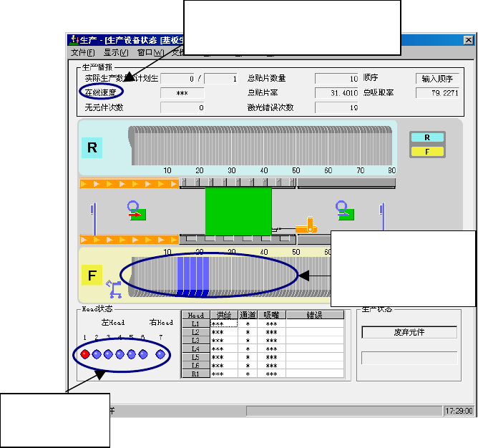Screen dimensions: 478x448
Task: Click the 无元件次数 value field
Action: tap(182, 107)
